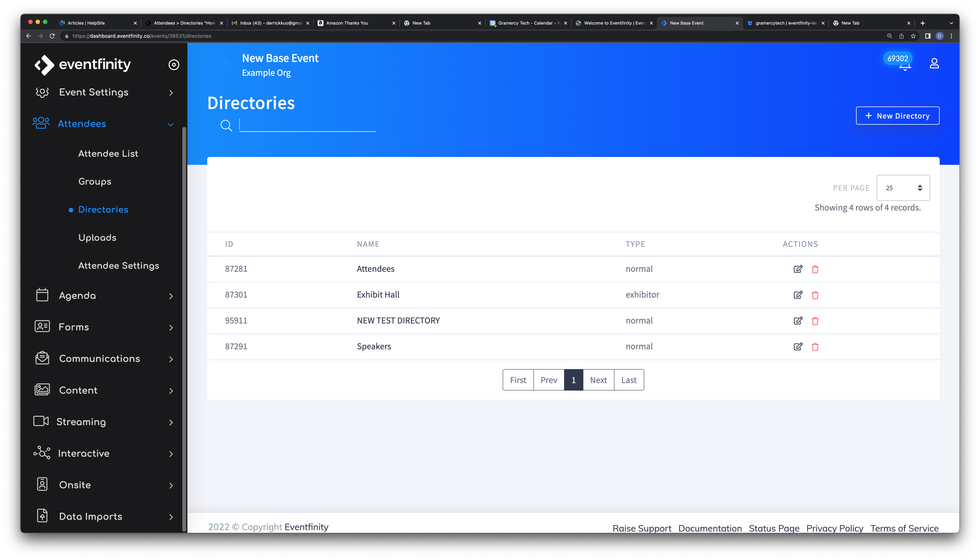Open the Documentation footer link
The image size is (980, 560).
tap(710, 528)
